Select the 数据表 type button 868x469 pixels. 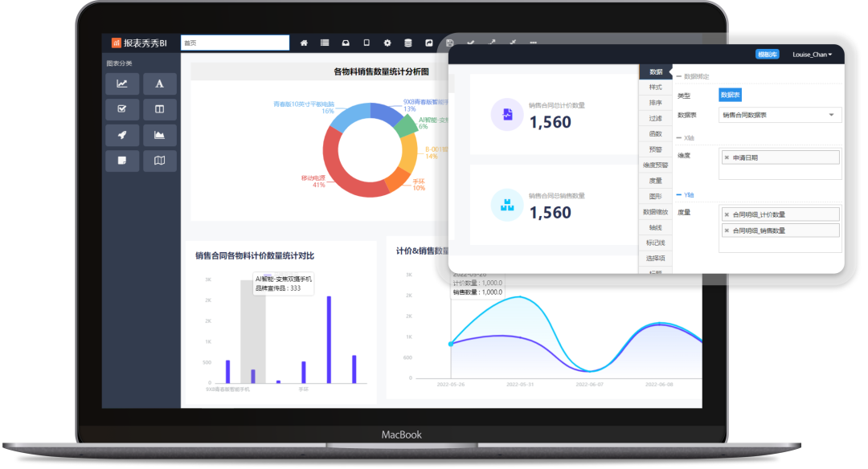pos(730,95)
